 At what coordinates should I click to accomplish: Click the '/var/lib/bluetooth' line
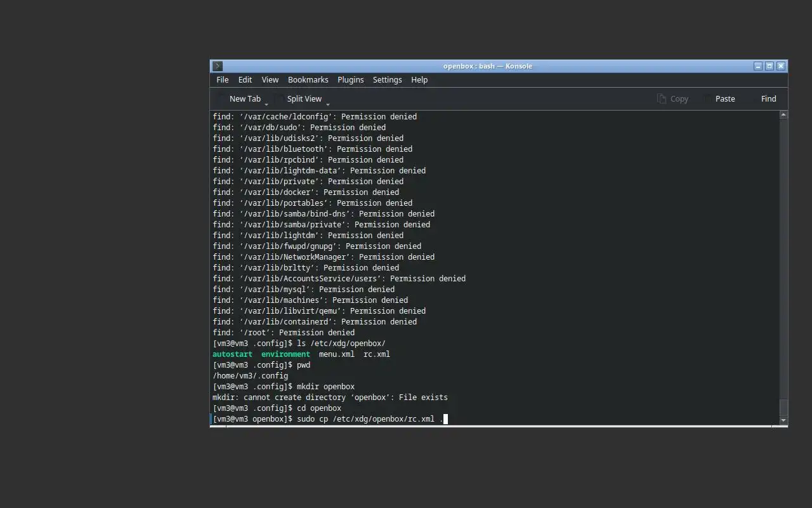[312, 149]
